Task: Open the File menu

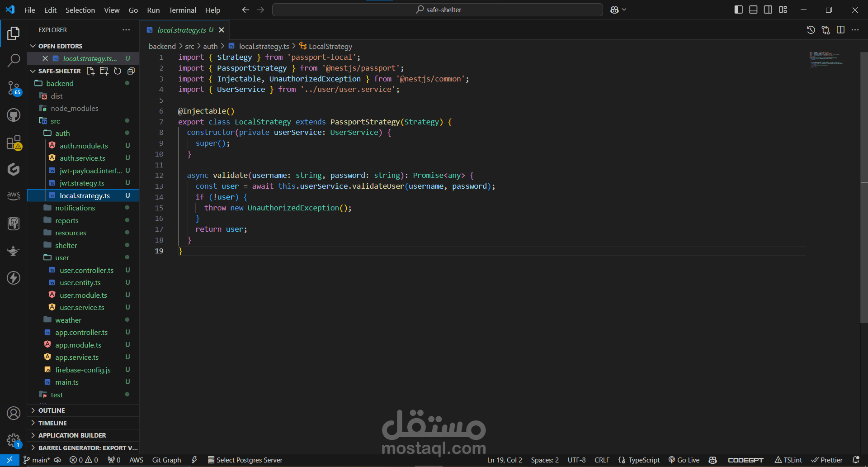Action: pos(30,10)
